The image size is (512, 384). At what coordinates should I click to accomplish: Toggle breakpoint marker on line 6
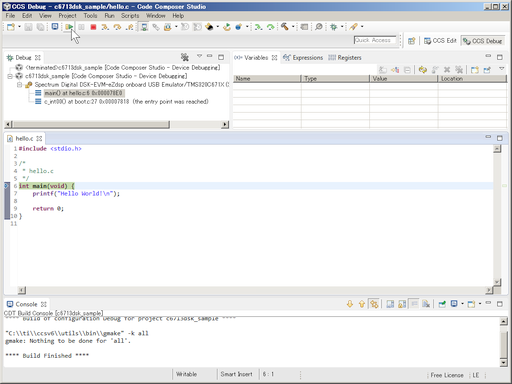6,186
